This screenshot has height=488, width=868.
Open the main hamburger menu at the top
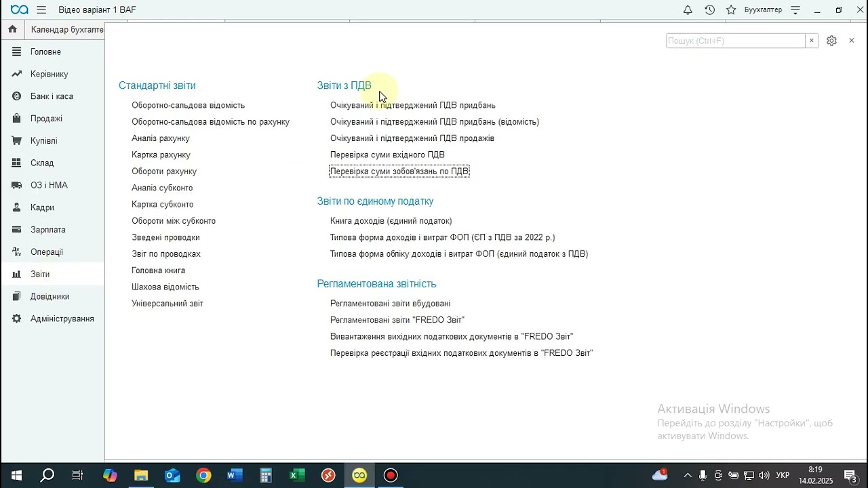(41, 10)
